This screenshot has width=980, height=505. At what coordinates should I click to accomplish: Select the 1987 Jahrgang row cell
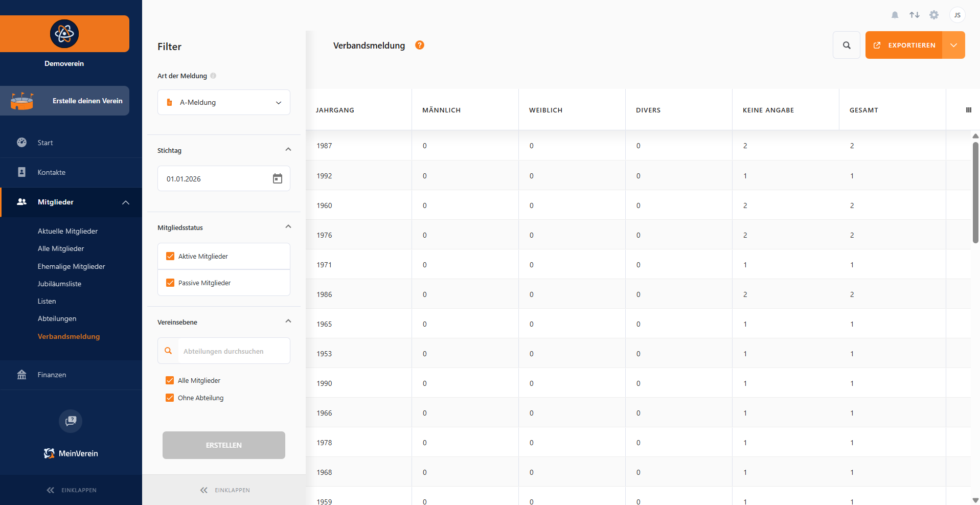click(359, 146)
